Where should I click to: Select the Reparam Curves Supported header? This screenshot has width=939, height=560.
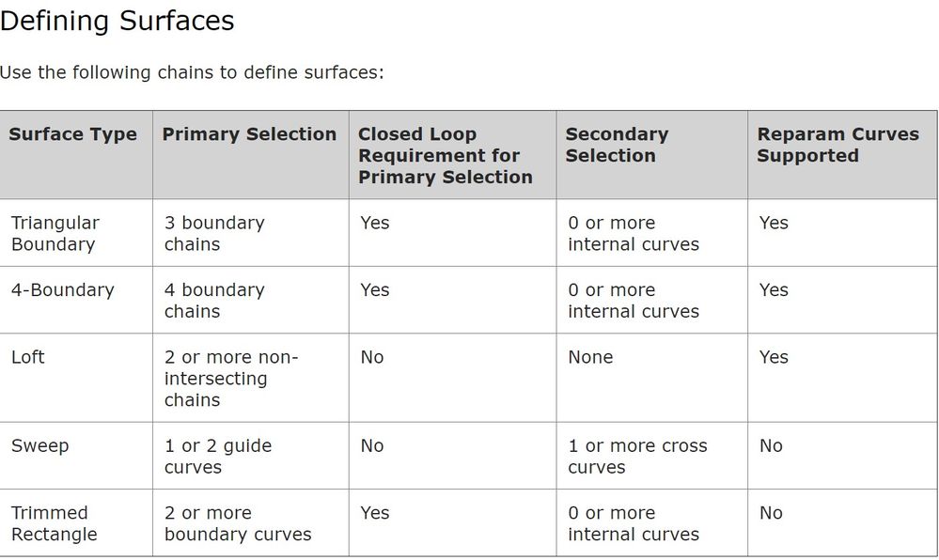point(837,145)
